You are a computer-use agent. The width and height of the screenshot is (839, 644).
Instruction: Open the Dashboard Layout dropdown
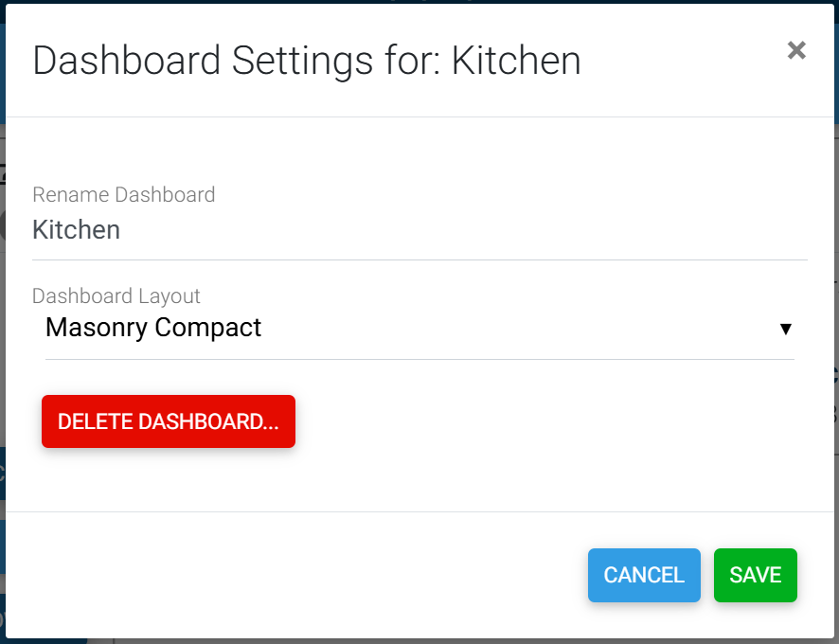(419, 329)
